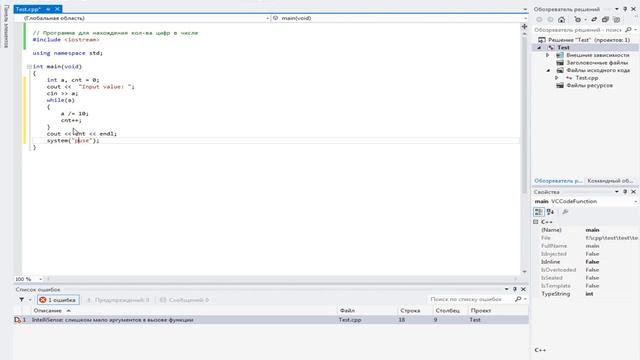
Task: Click in Solution Explorer search field
Action: [578, 30]
